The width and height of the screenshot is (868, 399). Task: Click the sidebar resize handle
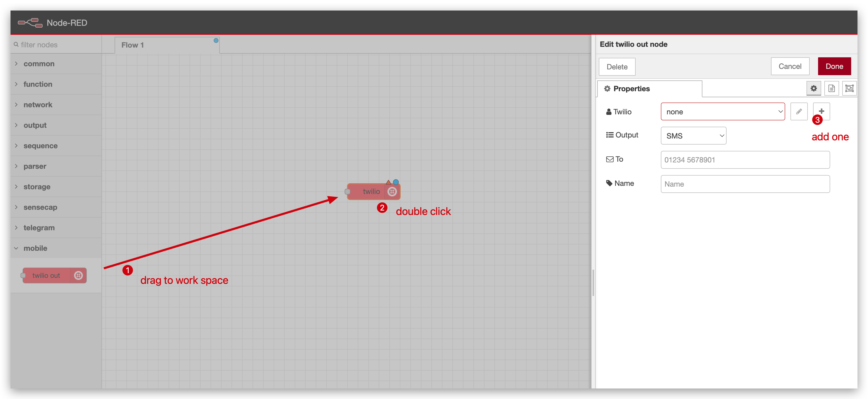(x=593, y=282)
